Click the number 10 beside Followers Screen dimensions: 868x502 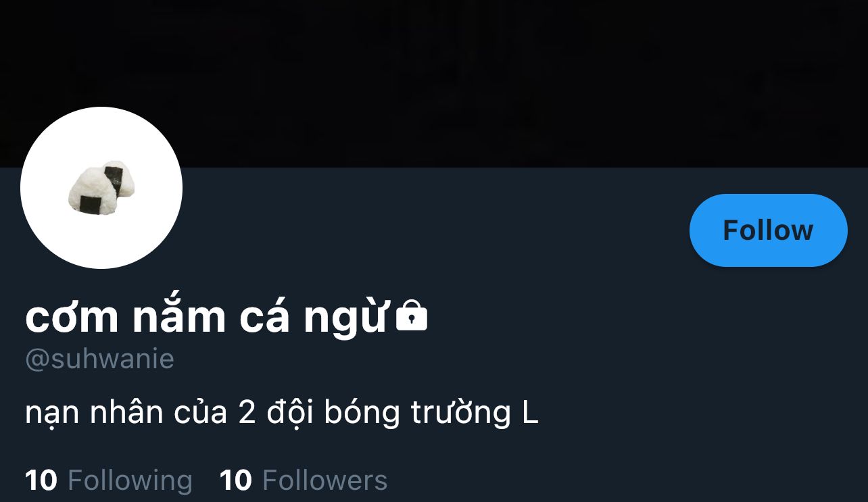pos(236,480)
